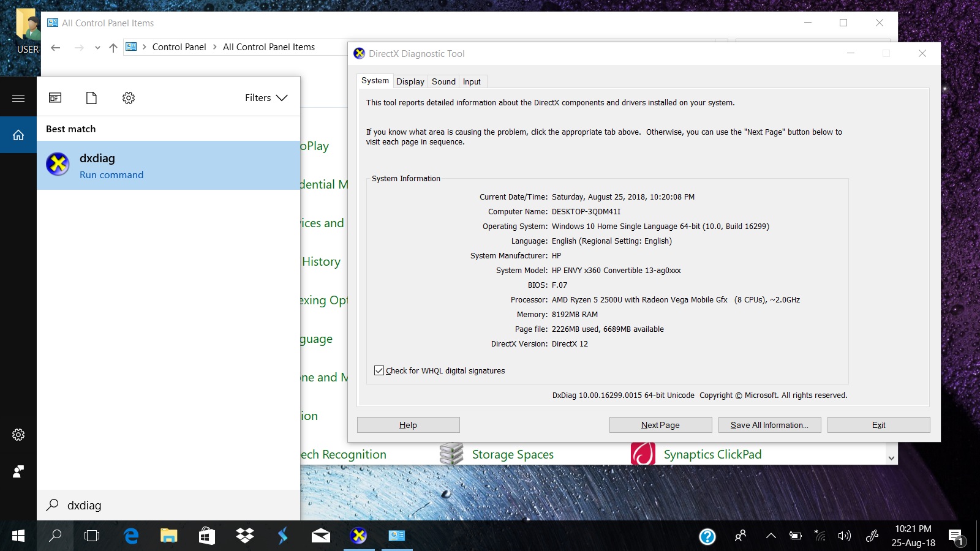980x551 pixels.
Task: Click the Control Panel scrollbar down arrow
Action: 891,458
